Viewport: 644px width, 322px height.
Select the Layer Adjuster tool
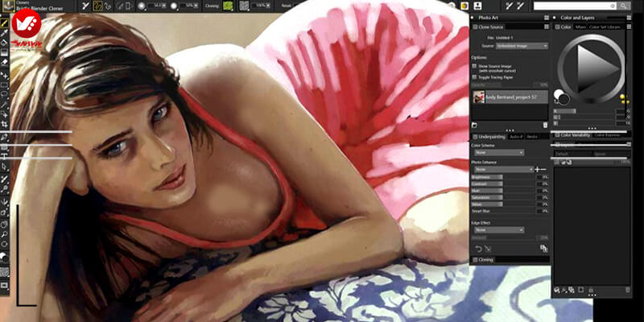coord(4,76)
